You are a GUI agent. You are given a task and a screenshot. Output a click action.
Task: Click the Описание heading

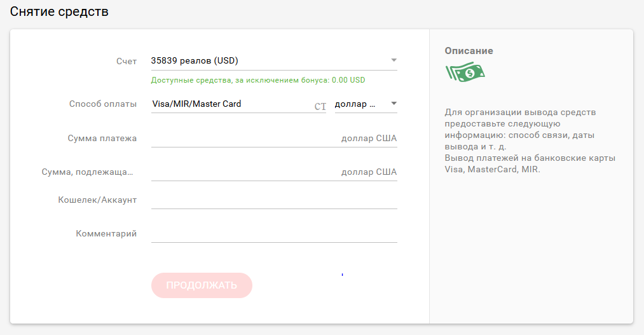tap(469, 51)
